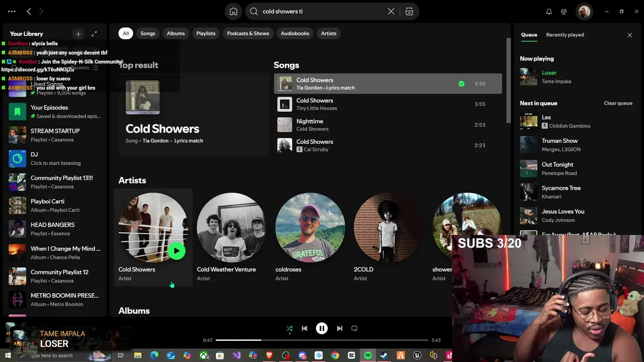The height and width of the screenshot is (362, 644).
Task: Filter results by Albums
Action: [x=176, y=33]
